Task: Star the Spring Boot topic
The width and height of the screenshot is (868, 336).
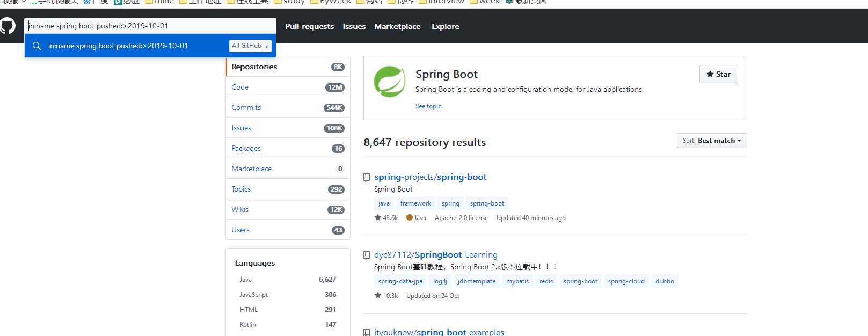Action: pos(719,74)
